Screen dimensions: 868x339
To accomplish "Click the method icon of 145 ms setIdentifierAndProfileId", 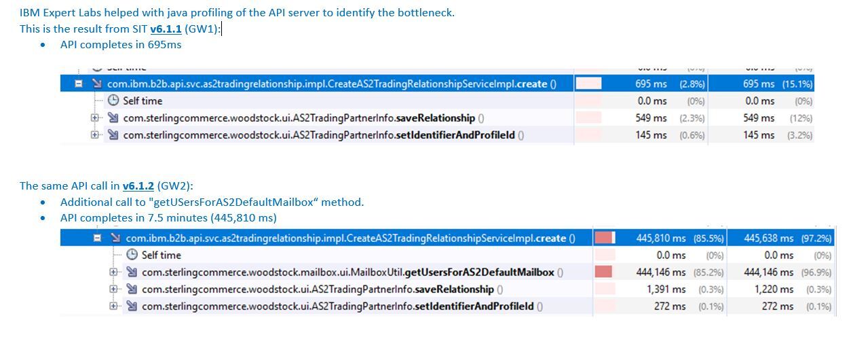I will pyautogui.click(x=113, y=135).
